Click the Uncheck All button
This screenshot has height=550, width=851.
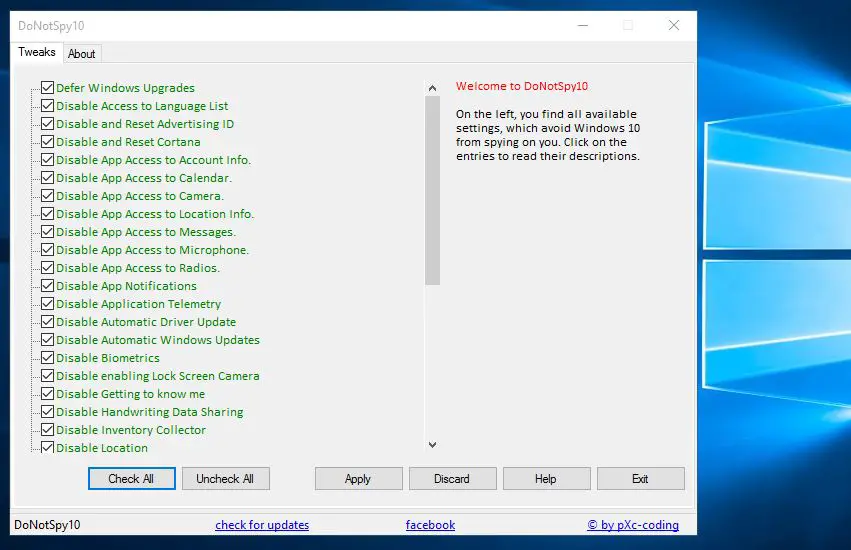click(225, 478)
